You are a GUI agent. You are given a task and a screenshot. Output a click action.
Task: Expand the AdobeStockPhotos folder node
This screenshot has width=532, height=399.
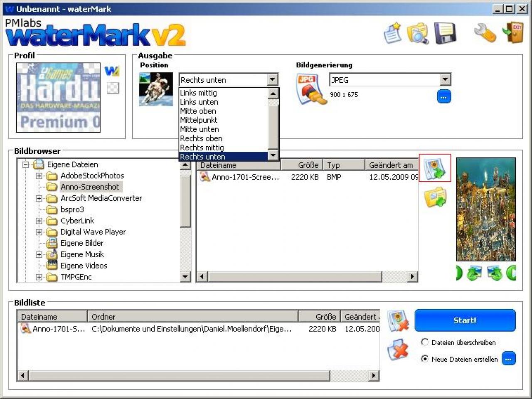[x=39, y=176]
